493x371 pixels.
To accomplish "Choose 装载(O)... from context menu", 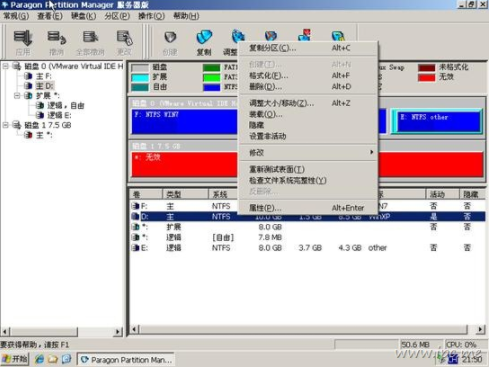I will click(308, 114).
